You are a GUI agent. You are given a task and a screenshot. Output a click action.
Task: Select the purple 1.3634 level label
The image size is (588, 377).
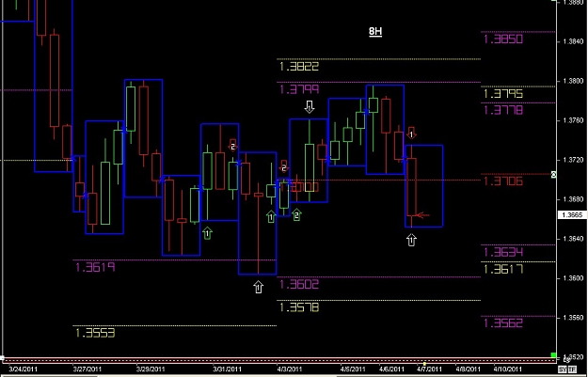pos(503,252)
